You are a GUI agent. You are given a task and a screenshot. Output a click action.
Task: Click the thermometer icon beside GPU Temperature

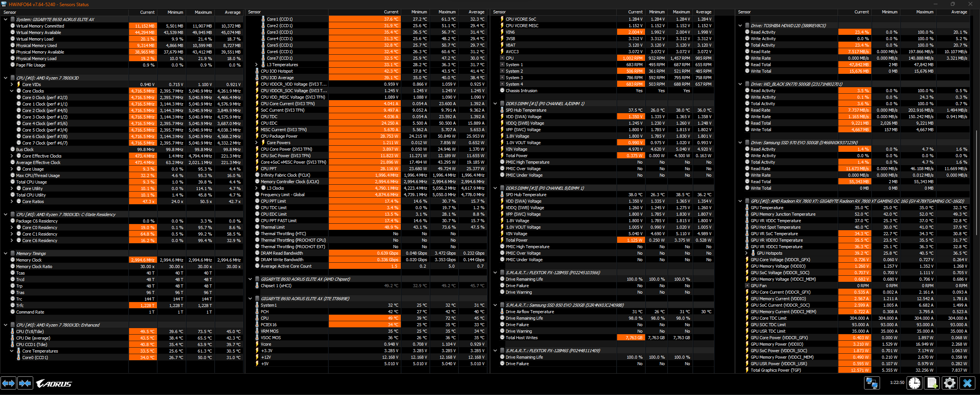pos(747,208)
